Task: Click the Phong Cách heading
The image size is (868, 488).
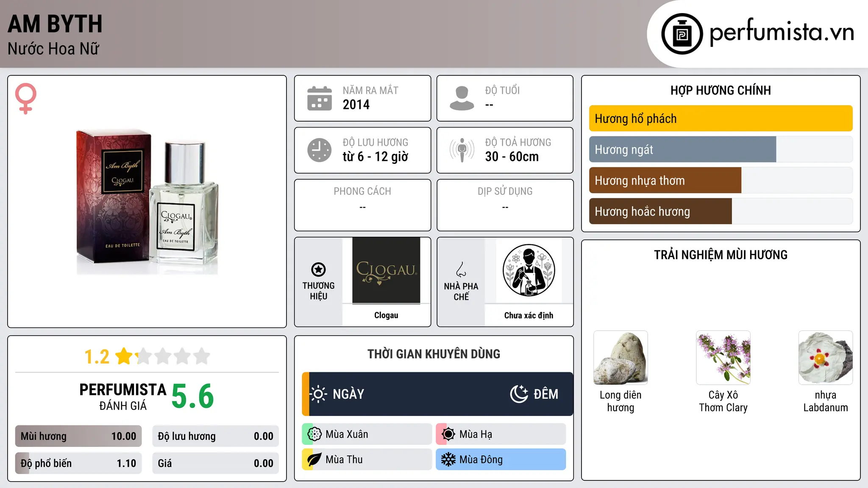Action: (x=362, y=191)
